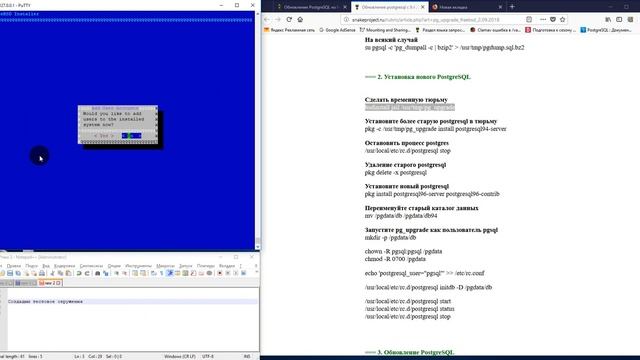The height and width of the screenshot is (360, 640).
Task: Open the Плагины menu in Notepad++
Action: 206,266
